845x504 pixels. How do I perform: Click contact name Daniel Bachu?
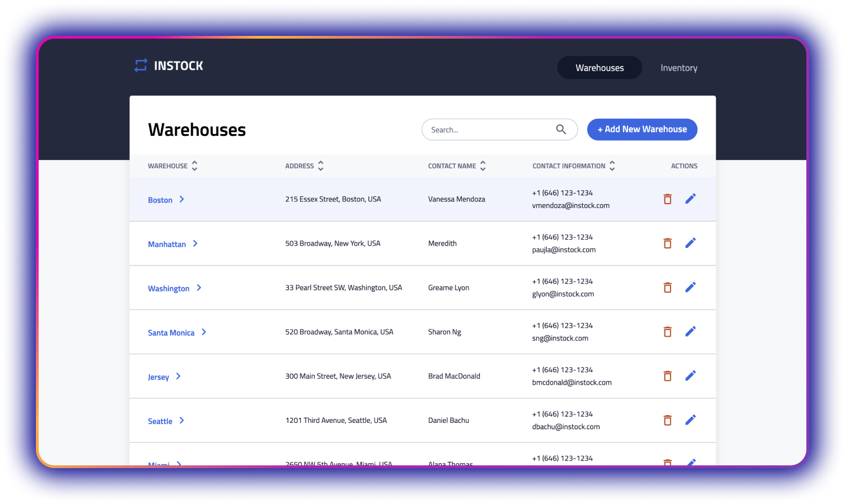448,420
